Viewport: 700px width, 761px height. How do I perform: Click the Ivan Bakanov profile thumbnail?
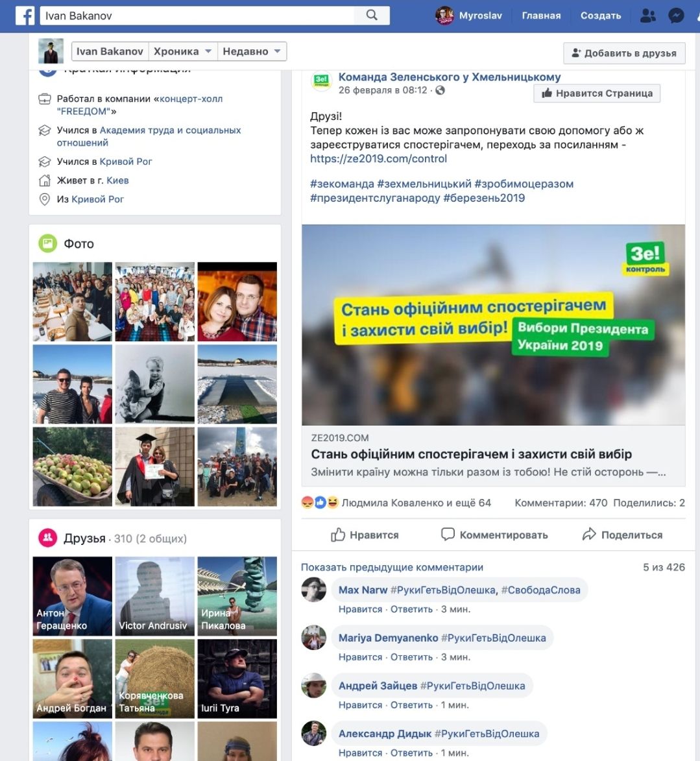tap(51, 51)
